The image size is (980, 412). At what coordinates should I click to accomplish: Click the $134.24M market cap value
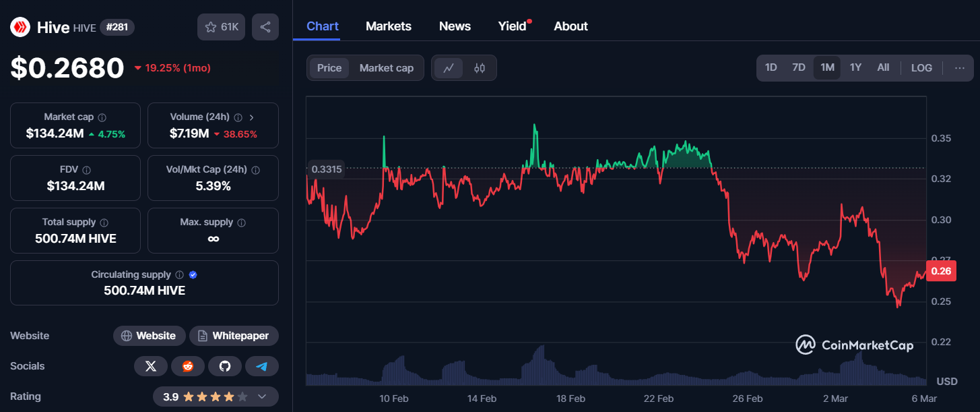(x=55, y=134)
